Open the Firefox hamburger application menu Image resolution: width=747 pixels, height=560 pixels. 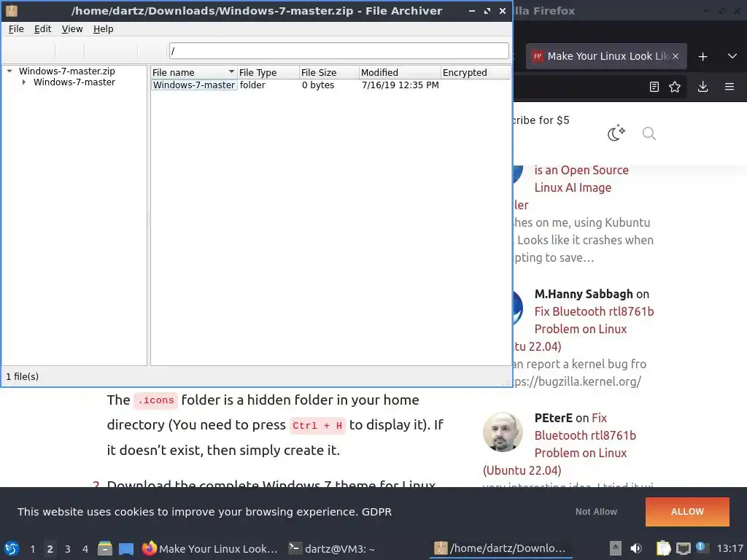(x=729, y=87)
